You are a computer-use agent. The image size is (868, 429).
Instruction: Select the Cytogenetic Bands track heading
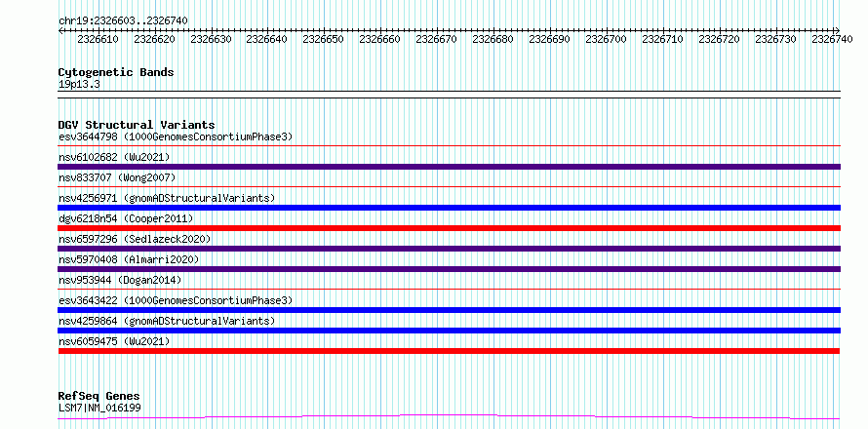116,72
